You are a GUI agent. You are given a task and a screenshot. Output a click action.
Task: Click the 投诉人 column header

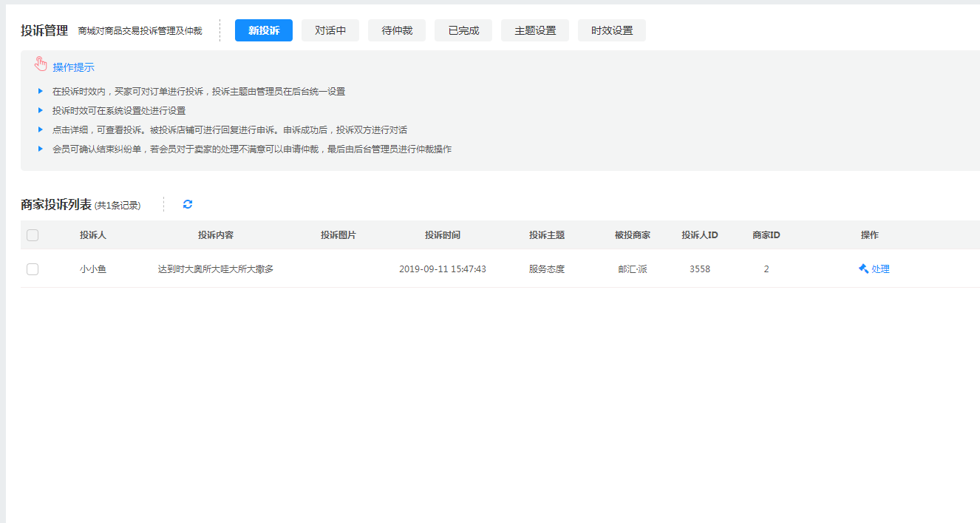click(93, 235)
